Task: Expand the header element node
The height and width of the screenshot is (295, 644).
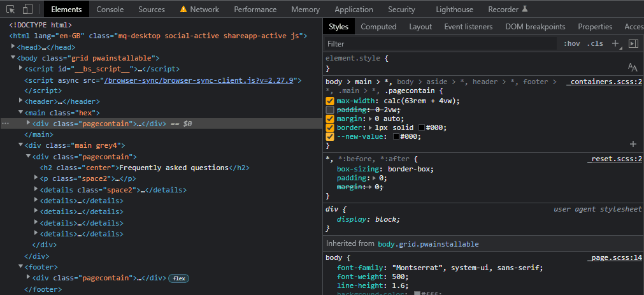Action: 21,101
